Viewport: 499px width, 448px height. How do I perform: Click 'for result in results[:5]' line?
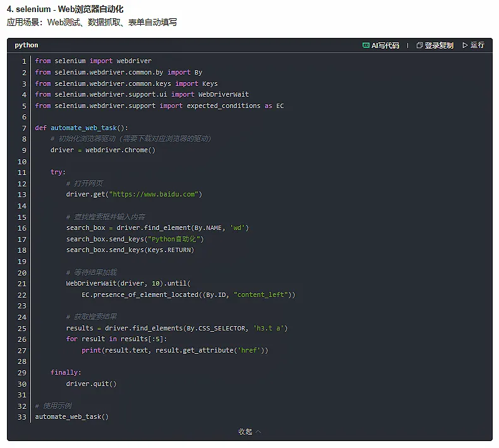pyautogui.click(x=116, y=339)
